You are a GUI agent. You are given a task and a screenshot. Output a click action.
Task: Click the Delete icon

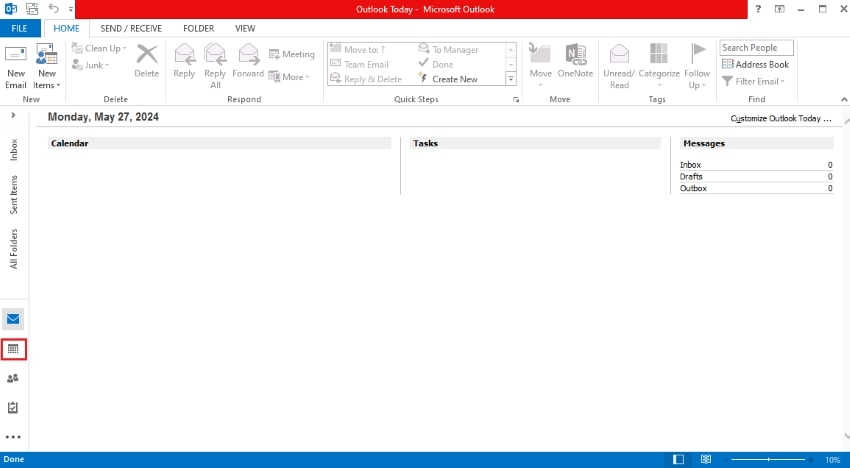146,61
